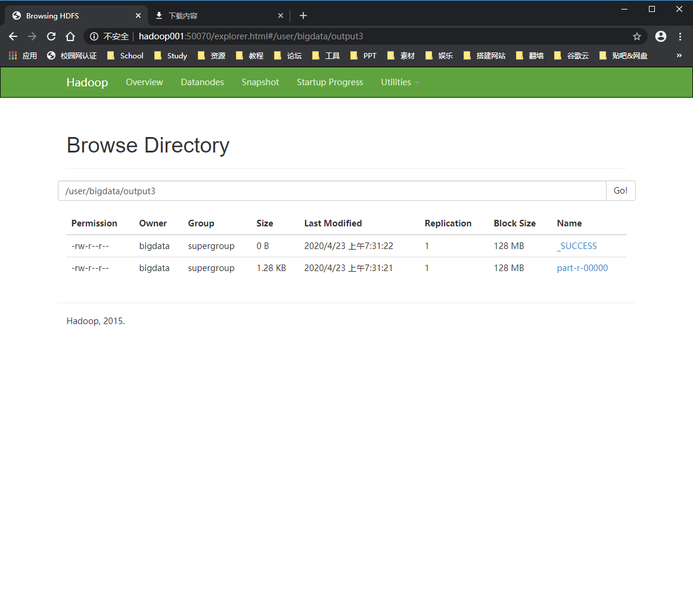Click the browser back arrow
This screenshot has height=616, width=693.
tap(13, 36)
